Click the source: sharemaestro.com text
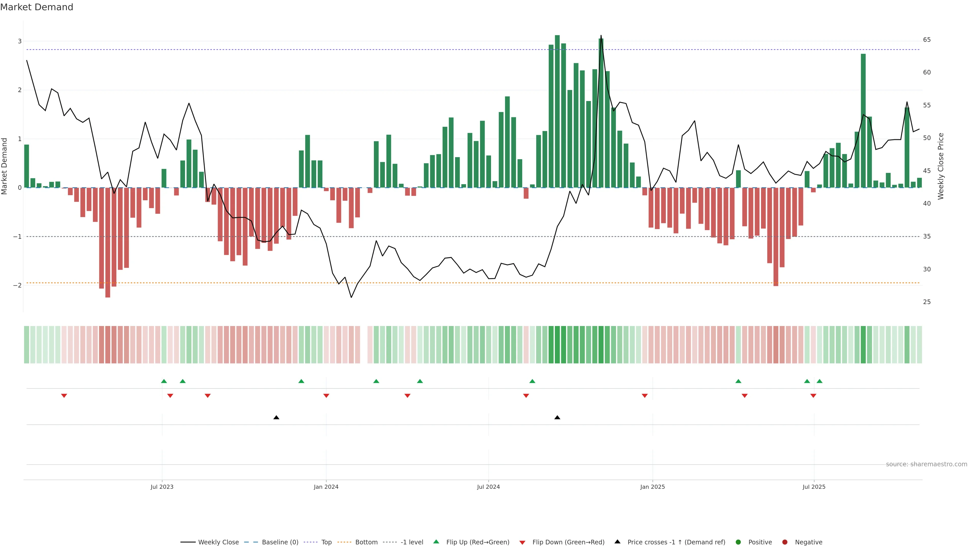The image size is (980, 551). (x=926, y=464)
